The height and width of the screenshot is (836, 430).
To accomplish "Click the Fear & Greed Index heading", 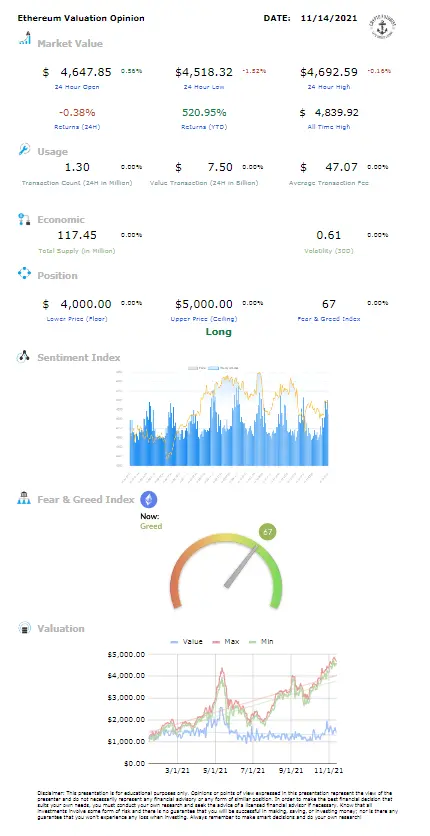I will point(86,500).
